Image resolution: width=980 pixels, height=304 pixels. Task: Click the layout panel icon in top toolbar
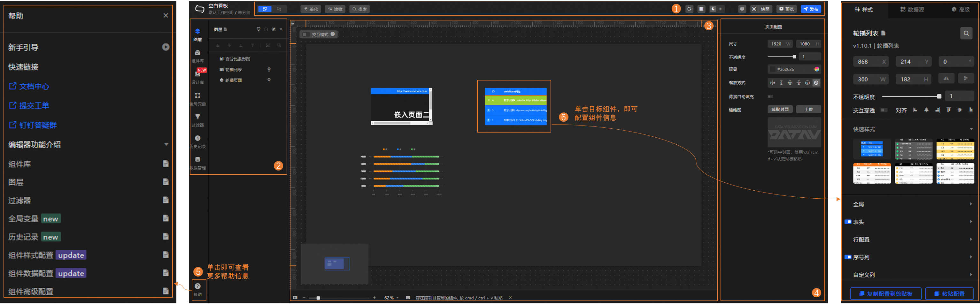(x=701, y=9)
